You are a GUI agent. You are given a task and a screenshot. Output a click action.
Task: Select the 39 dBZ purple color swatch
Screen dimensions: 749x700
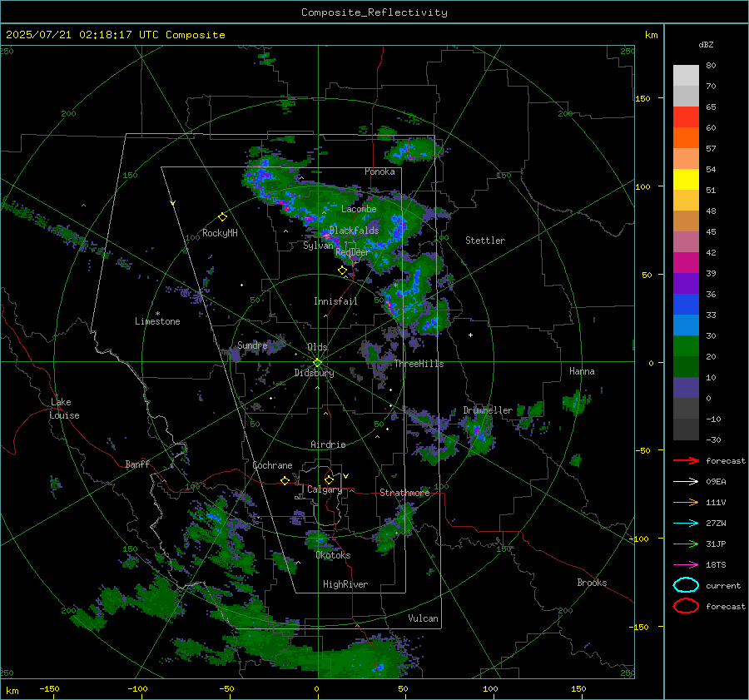tap(686, 283)
